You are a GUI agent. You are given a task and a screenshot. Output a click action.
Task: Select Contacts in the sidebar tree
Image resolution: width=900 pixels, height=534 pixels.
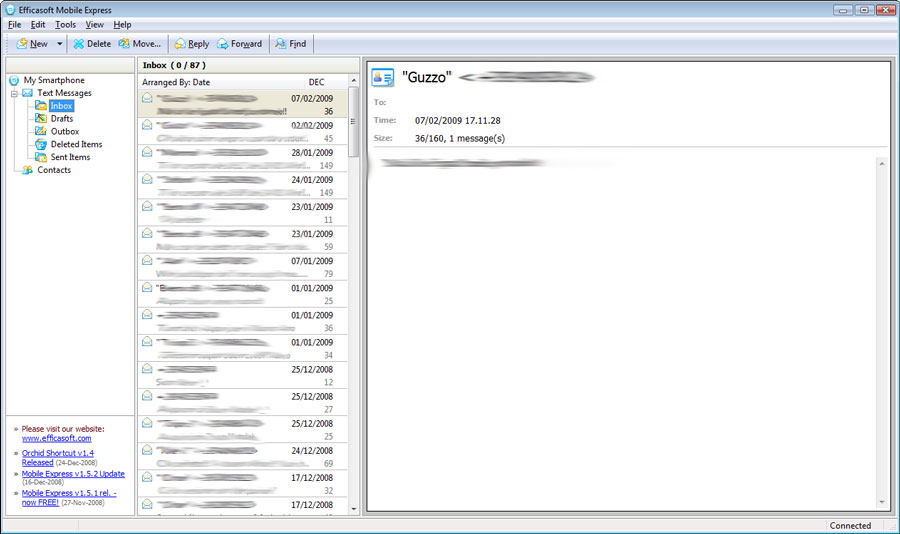[x=54, y=170]
